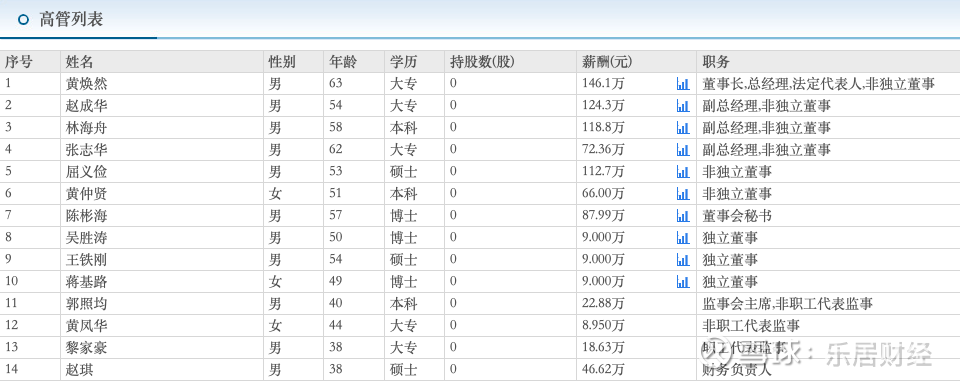
Task: Click salary chart icon for 张志华
Action: 683,150
